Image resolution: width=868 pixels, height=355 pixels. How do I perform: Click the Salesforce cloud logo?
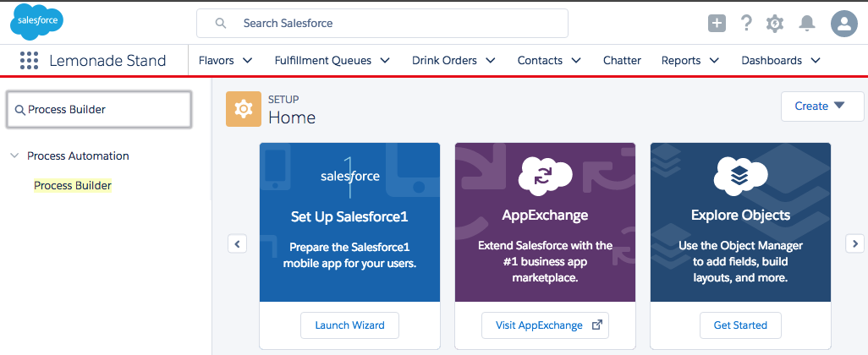coord(36,22)
